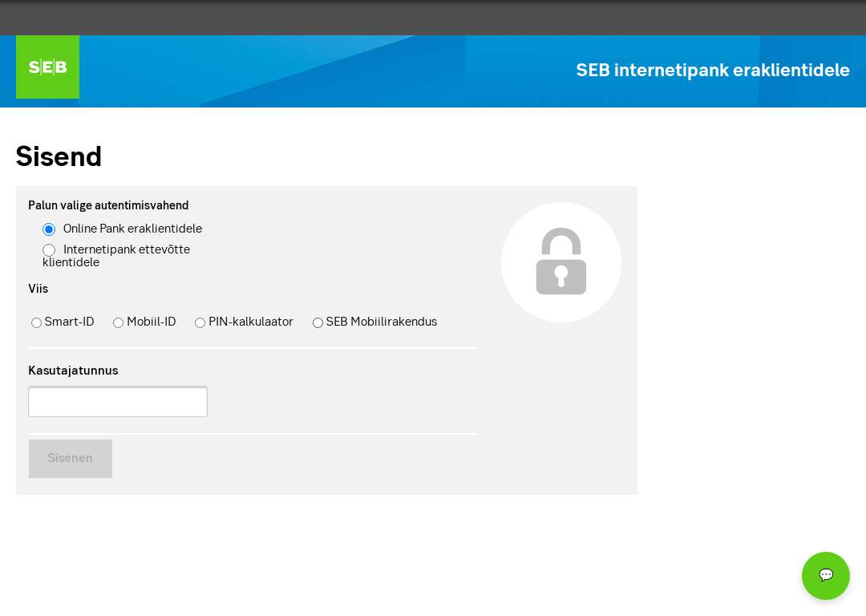Open the green chat bubble widget
This screenshot has height=616, width=866.
pyautogui.click(x=826, y=576)
